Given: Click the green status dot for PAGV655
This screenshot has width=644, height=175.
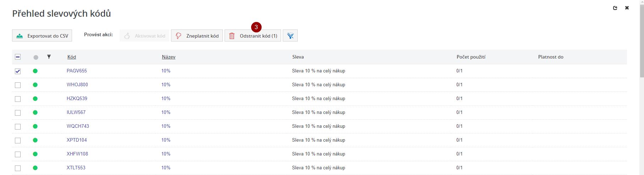Looking at the screenshot, I should [35, 71].
